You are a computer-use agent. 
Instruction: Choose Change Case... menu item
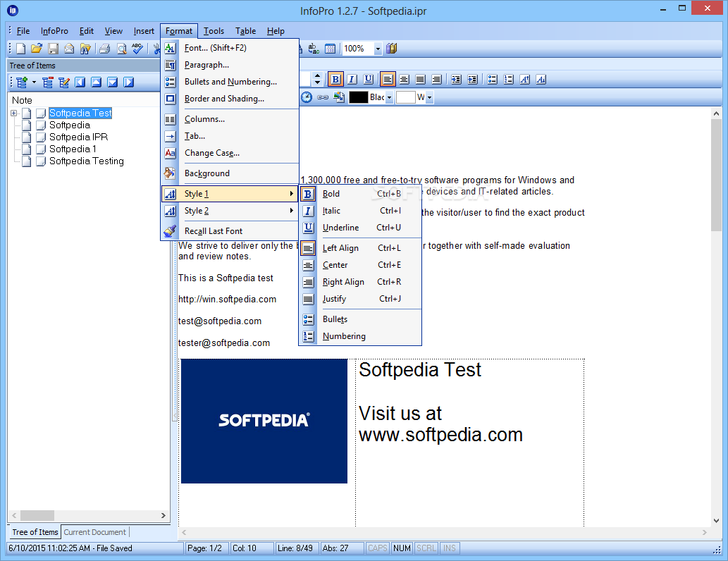(x=230, y=153)
